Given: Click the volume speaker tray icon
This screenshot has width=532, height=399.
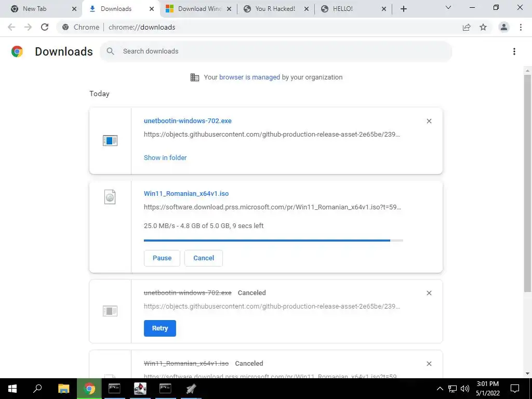Looking at the screenshot, I should [x=465, y=389].
